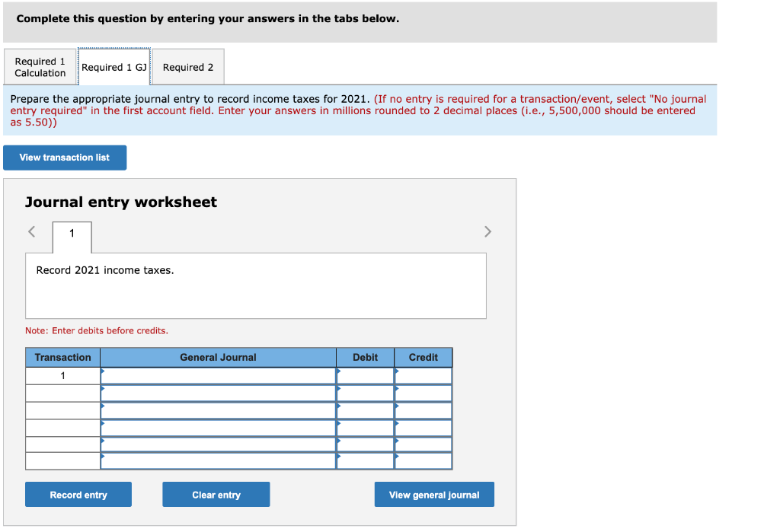The image size is (780, 532).
Task: Click the Transaction column header
Action: pyautogui.click(x=62, y=358)
